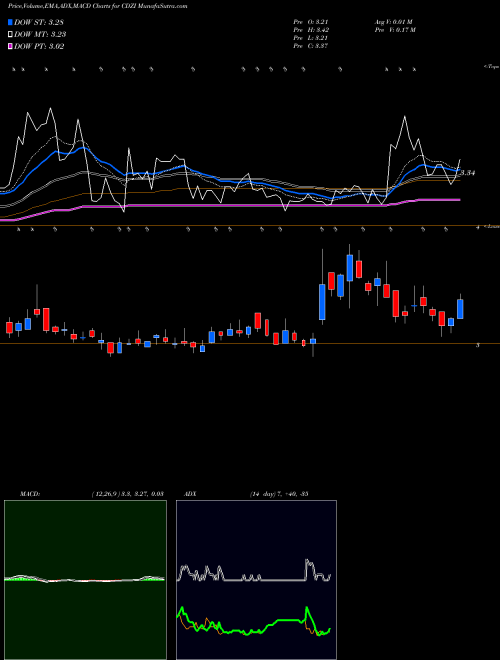The height and width of the screenshot is (660, 500).
Task: Select the 'DOW MT: 3.23' legend label
Action: [x=40, y=35]
